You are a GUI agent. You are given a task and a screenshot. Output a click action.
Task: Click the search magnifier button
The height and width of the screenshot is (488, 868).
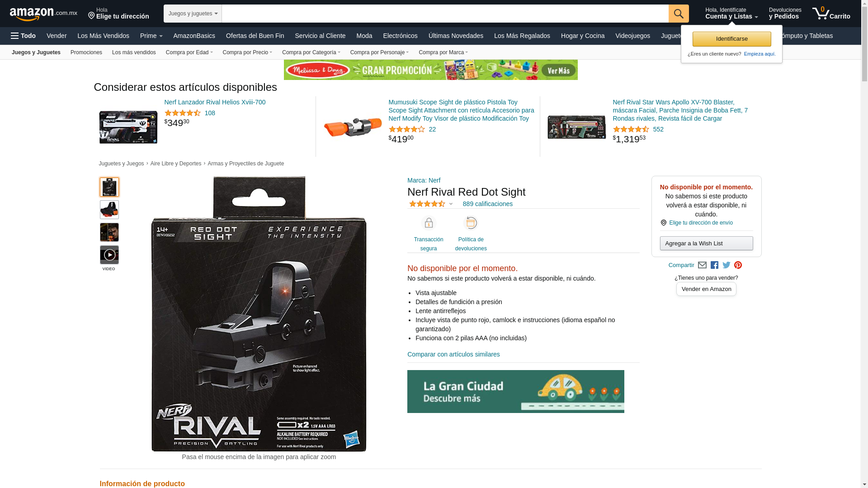point(678,14)
